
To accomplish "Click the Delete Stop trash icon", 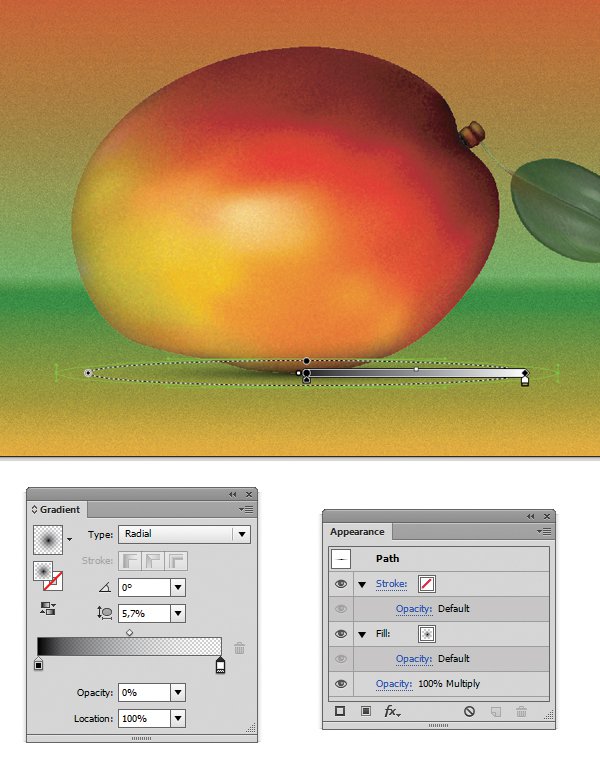I will point(239,648).
